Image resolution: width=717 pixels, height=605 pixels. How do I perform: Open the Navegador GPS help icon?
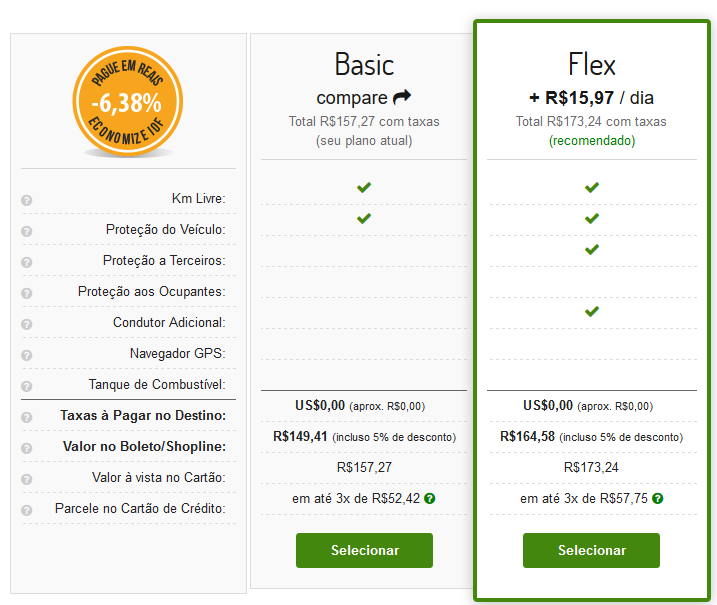tap(27, 355)
